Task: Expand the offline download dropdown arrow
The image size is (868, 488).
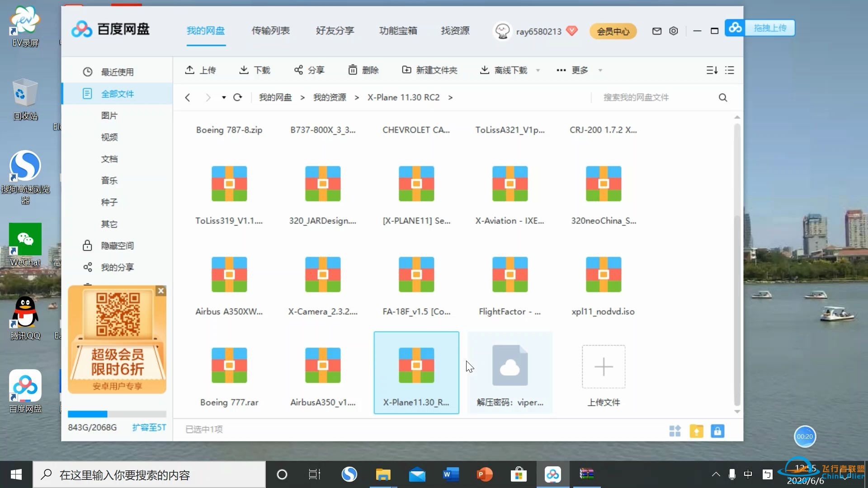Action: (x=538, y=70)
